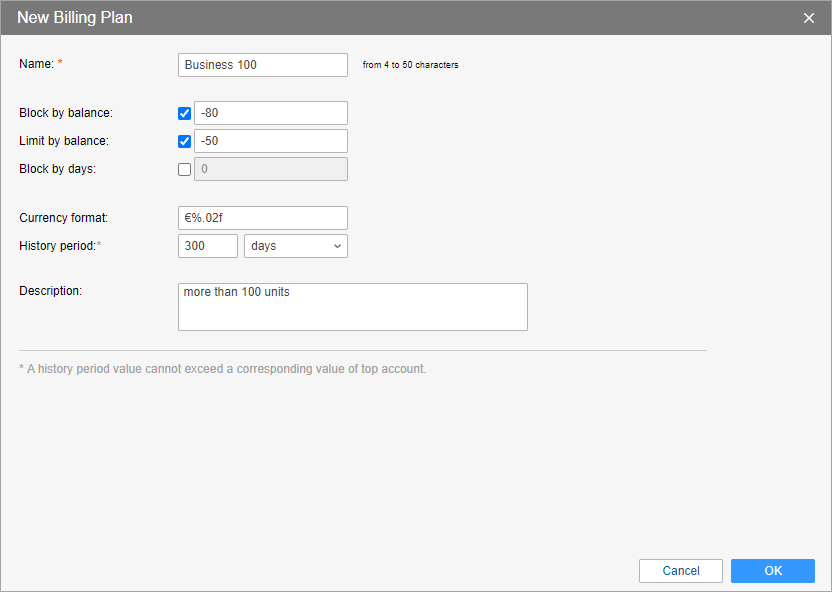Image resolution: width=832 pixels, height=592 pixels.
Task: Close the New Billing Plan dialog
Action: (809, 18)
